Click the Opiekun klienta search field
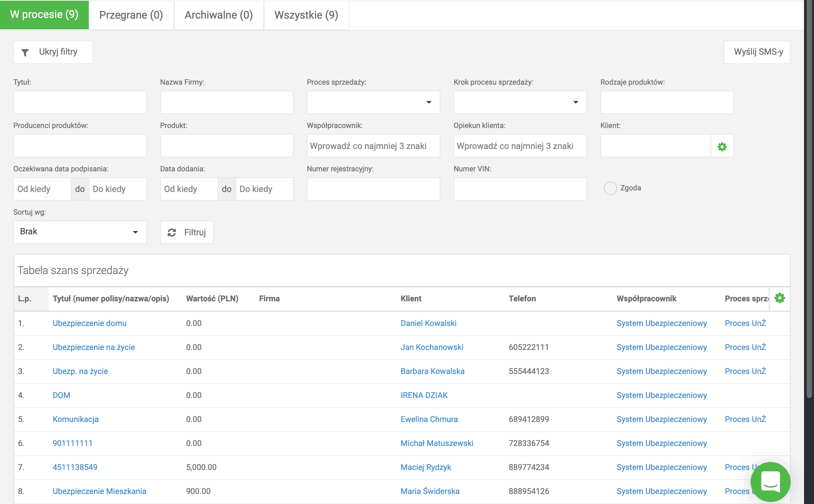The width and height of the screenshot is (814, 504). 520,146
